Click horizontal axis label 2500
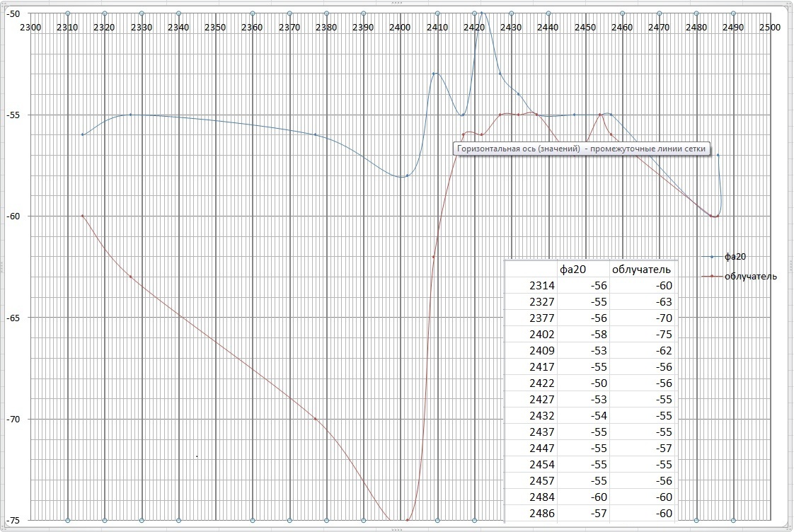Screen dimensions: 794x532 click(770, 28)
